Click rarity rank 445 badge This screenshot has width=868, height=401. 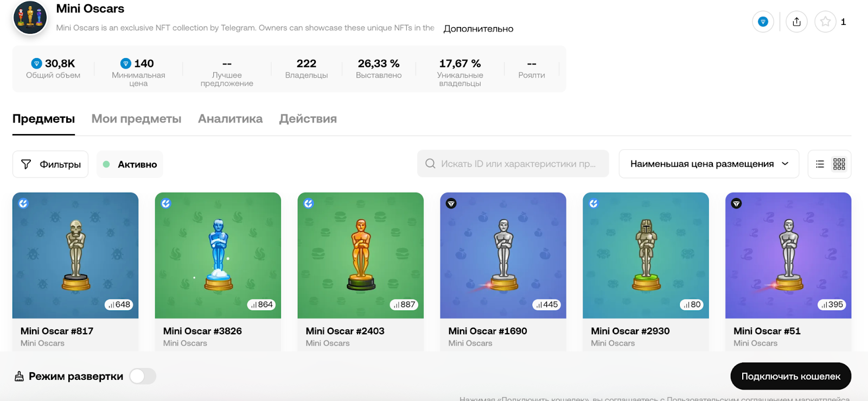click(x=547, y=304)
